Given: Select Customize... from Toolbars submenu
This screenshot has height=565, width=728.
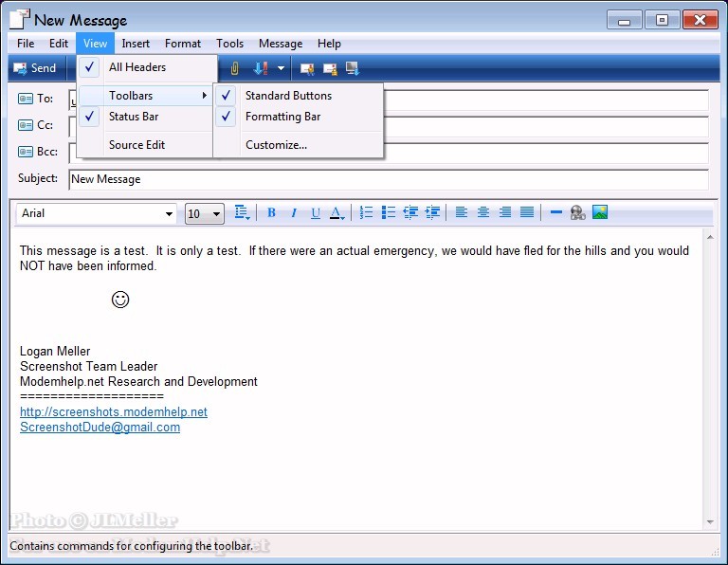Looking at the screenshot, I should tap(276, 145).
